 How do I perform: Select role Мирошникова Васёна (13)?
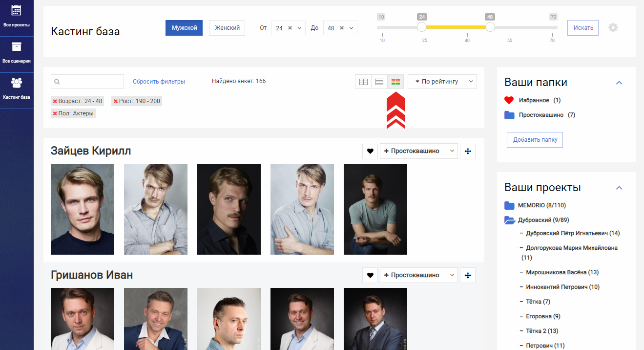pos(562,272)
